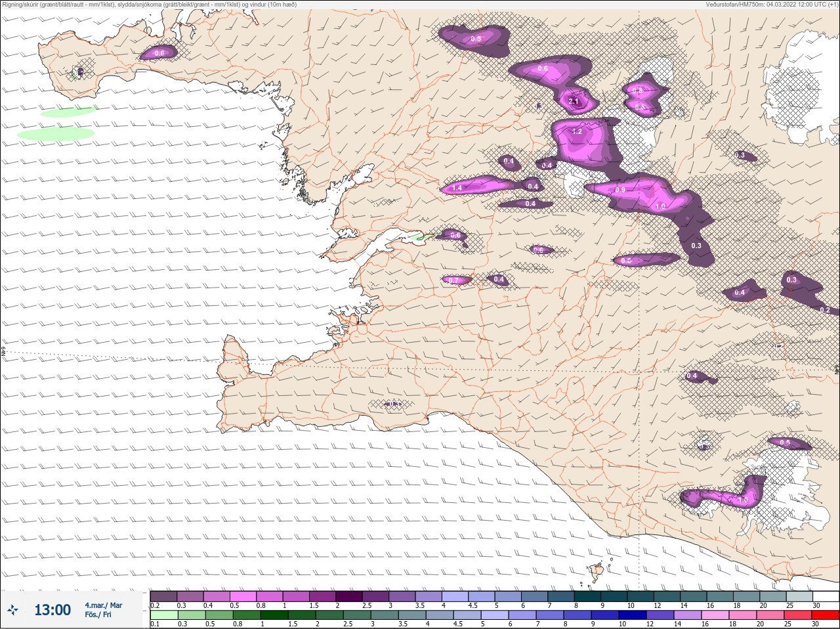Screen dimensions: 840x629
Task: Select the white 30 swatch in top legend
Action: pos(826,596)
